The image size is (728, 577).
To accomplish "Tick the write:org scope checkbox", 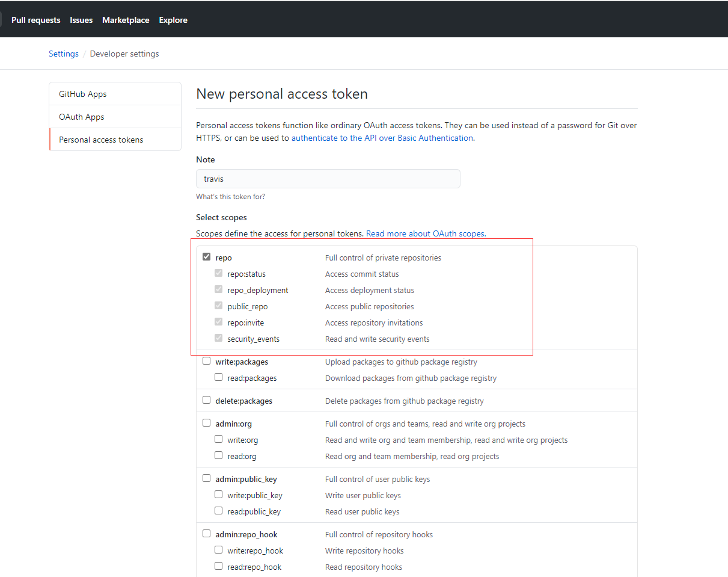I will tap(219, 439).
